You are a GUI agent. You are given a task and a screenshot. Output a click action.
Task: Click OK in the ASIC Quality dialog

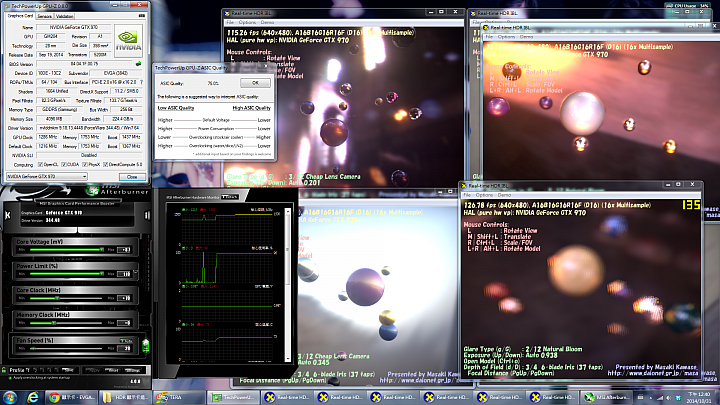point(255,83)
